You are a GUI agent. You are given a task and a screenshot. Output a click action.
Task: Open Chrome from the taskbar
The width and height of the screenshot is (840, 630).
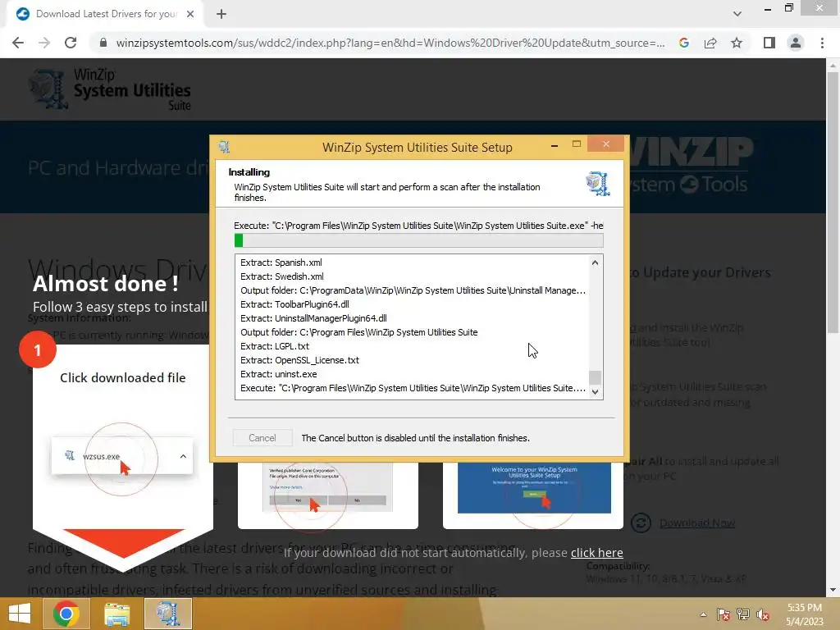(x=66, y=614)
